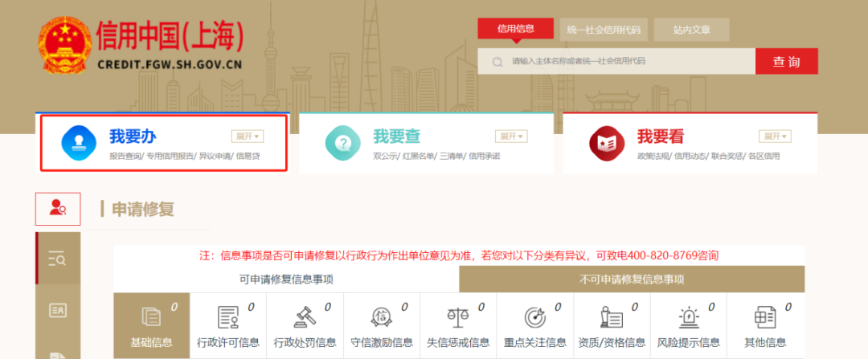The height and width of the screenshot is (359, 868).
Task: Select the 守信激励信息 badge icon
Action: point(382,317)
